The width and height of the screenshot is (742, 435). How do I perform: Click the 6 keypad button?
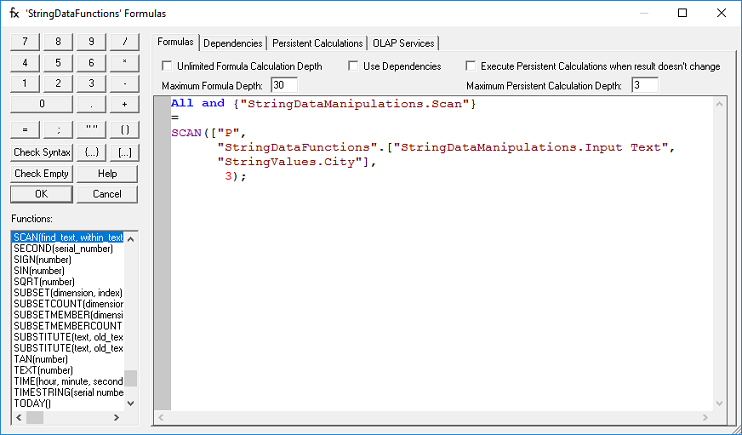(x=91, y=62)
